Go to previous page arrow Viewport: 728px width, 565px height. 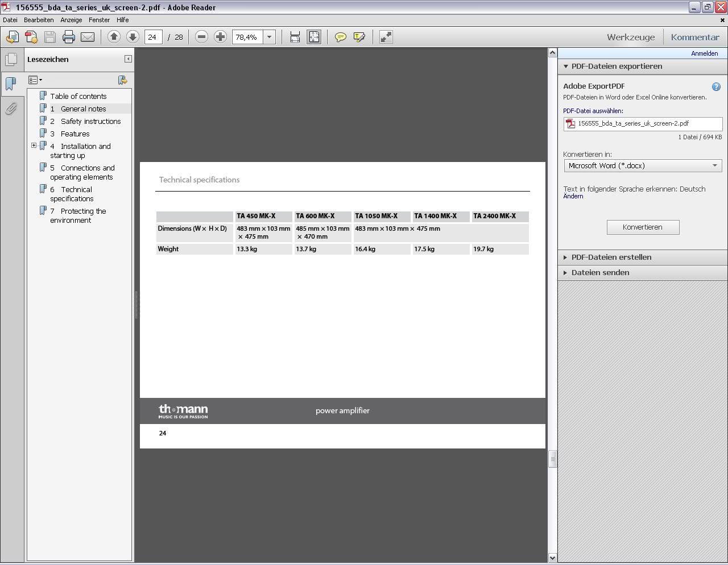(x=114, y=37)
